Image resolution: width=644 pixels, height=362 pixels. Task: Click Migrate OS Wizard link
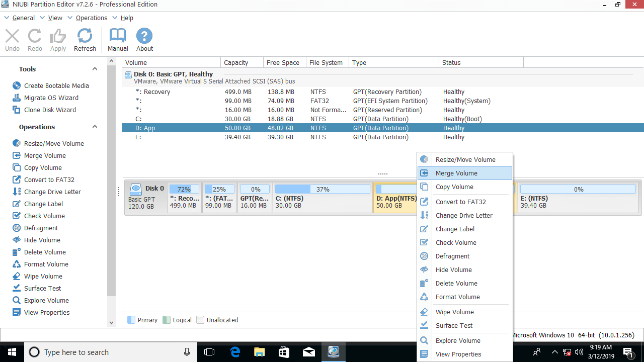tap(51, 98)
